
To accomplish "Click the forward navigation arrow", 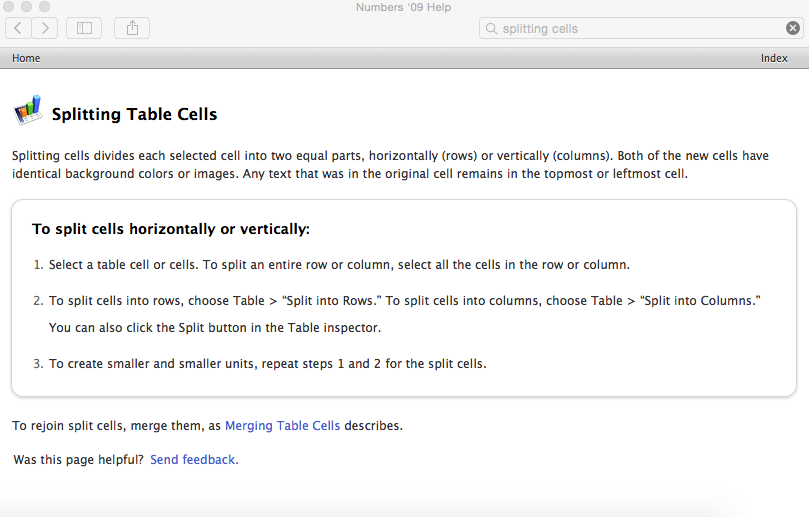I will (x=45, y=28).
